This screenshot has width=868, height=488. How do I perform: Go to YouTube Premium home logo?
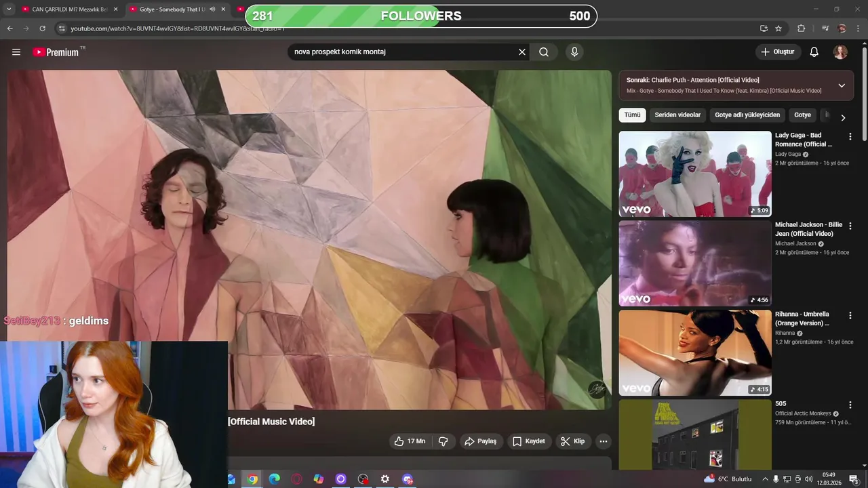point(57,52)
